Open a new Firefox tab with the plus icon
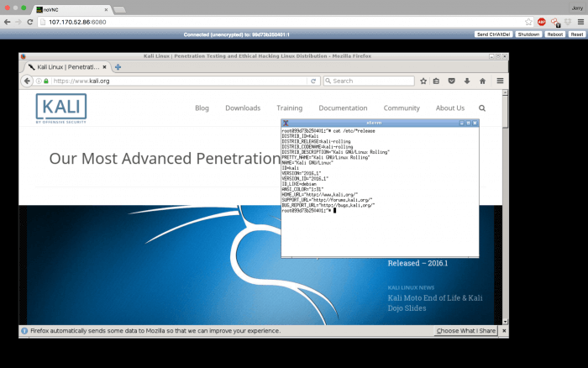 click(x=118, y=66)
